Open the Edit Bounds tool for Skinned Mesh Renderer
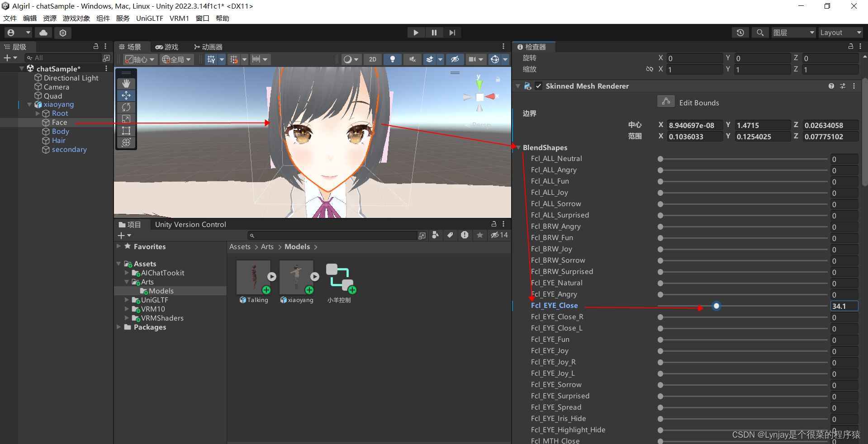868x444 pixels. coord(665,101)
